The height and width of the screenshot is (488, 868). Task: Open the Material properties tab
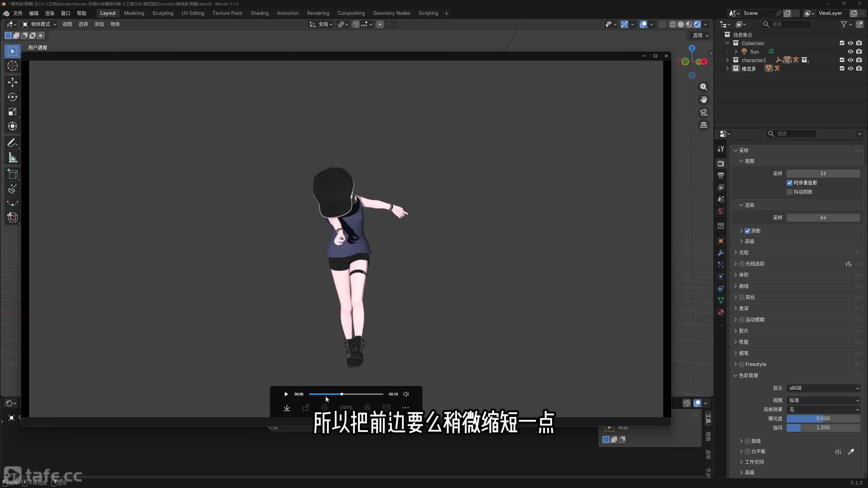coord(721,312)
